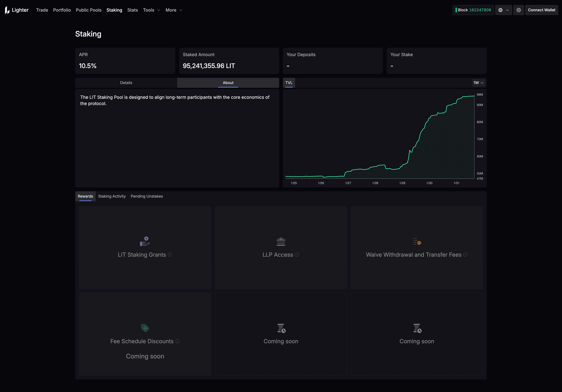Viewport: 562px width, 392px height.
Task: Select the TVL chart tab
Action: 289,83
